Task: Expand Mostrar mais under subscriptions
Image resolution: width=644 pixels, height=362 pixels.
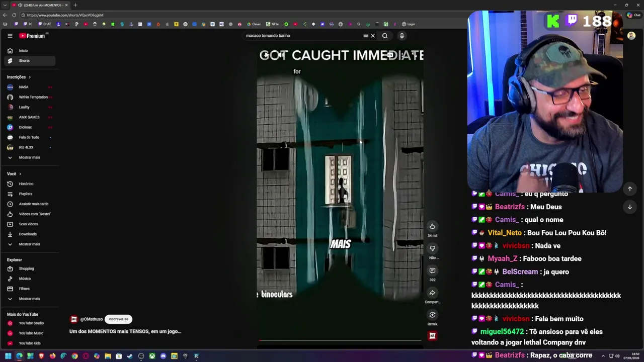Action: pos(29,157)
